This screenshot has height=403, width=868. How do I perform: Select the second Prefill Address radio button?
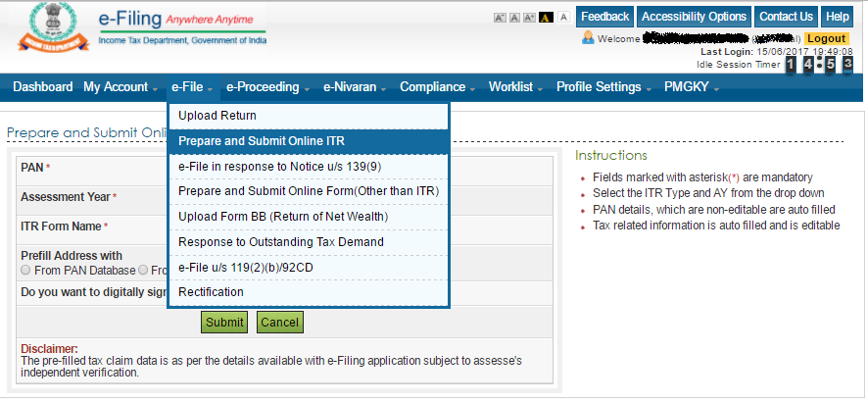143,270
